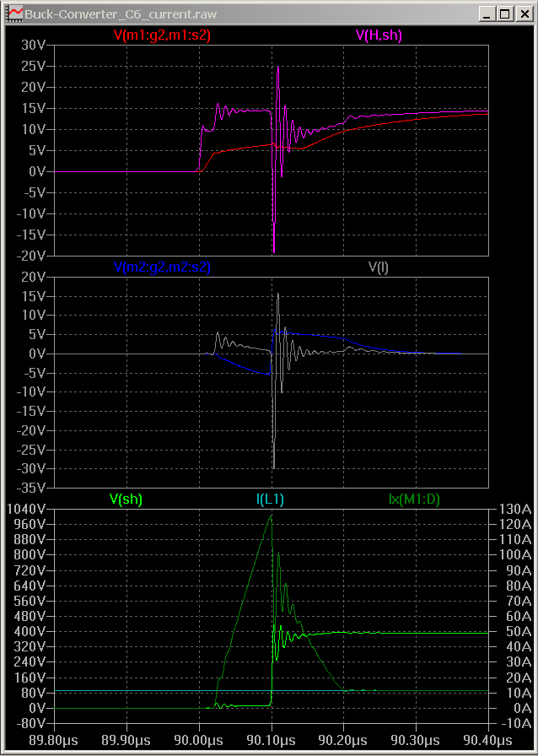This screenshot has height=756, width=538.
Task: Click the 720V axis label
Action: pyautogui.click(x=32, y=570)
